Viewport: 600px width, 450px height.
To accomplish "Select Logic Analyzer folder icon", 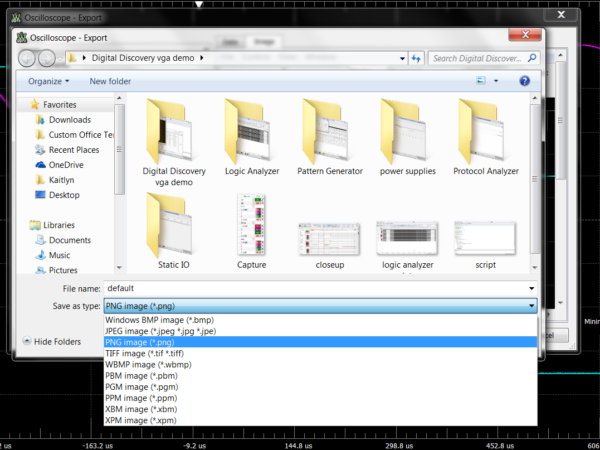I will 247,131.
